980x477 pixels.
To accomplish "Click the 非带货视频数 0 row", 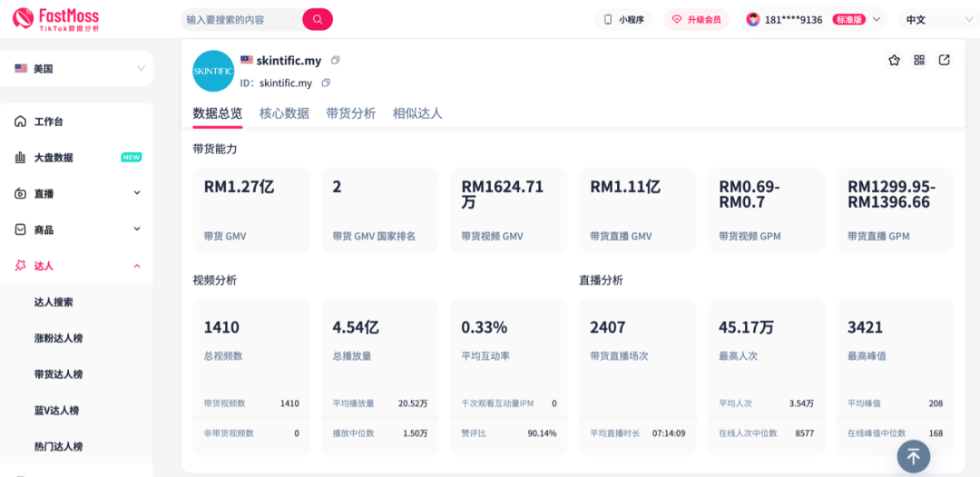I will click(x=251, y=433).
